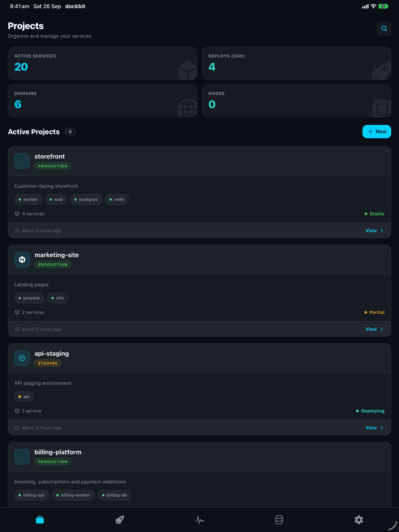Open the search icon button
399x532 pixels.
click(x=384, y=29)
